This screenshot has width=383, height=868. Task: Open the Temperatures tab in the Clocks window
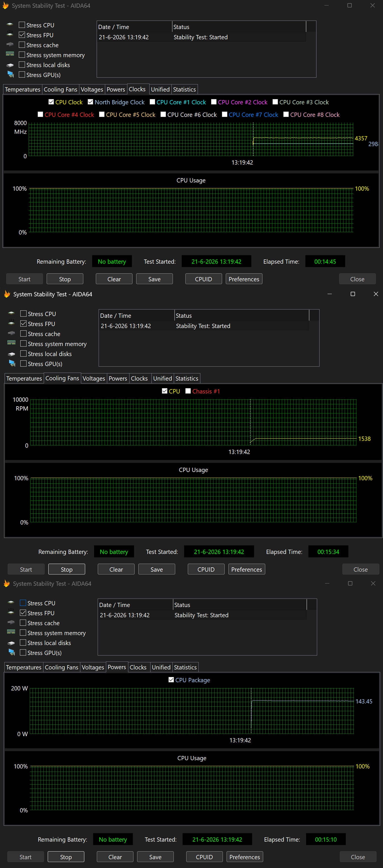point(23,89)
